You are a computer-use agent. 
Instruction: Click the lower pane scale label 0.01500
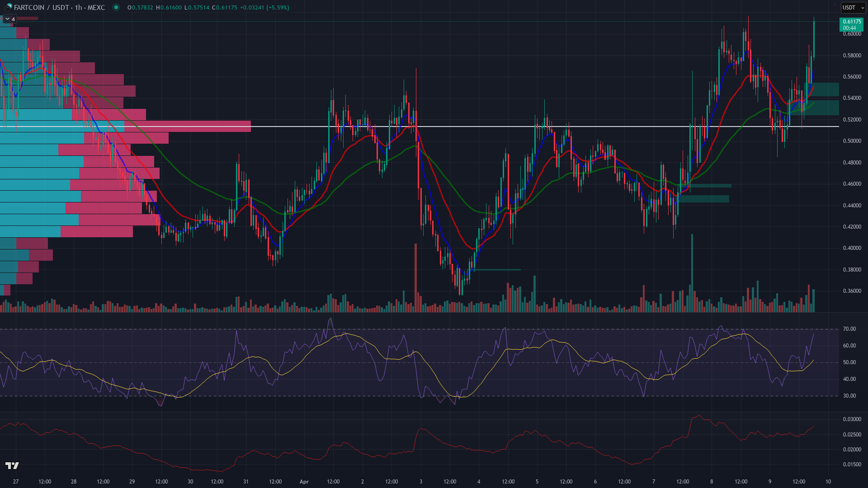(x=852, y=465)
